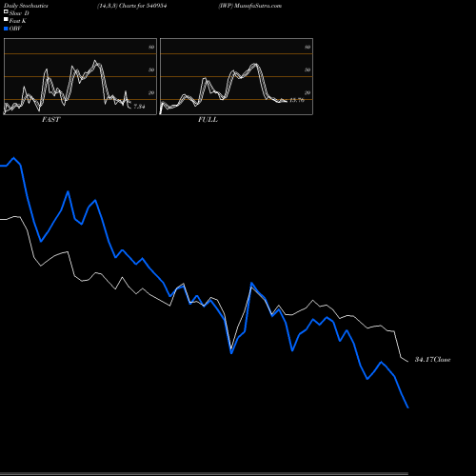Click the 50 level label in FAST chart
The width and height of the screenshot is (476, 476).
click(x=151, y=69)
